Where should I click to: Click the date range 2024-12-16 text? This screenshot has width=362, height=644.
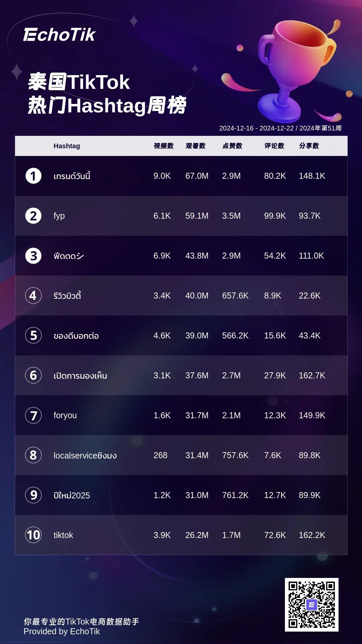pyautogui.click(x=236, y=128)
